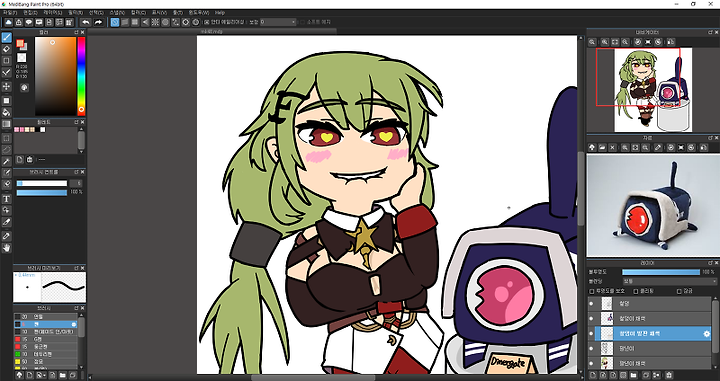Select the Brush tool

(6, 38)
